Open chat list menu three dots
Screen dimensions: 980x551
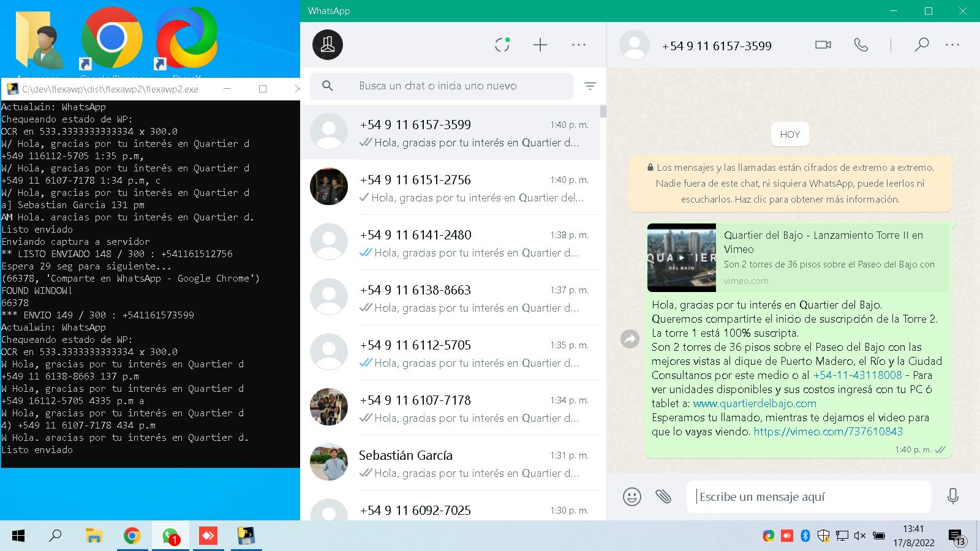click(579, 45)
